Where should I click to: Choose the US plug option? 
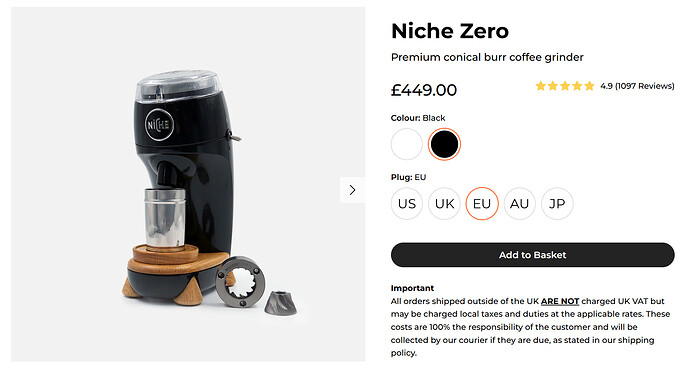click(x=407, y=204)
